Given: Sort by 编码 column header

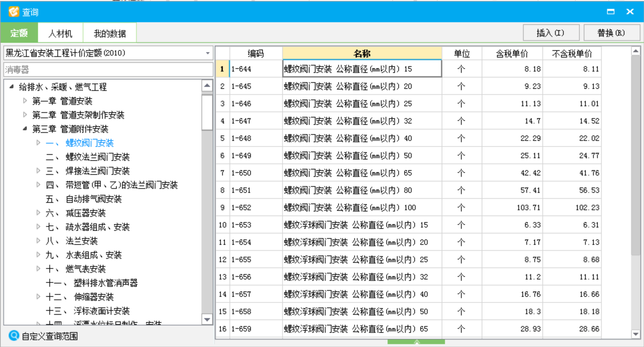Looking at the screenshot, I should (x=256, y=54).
